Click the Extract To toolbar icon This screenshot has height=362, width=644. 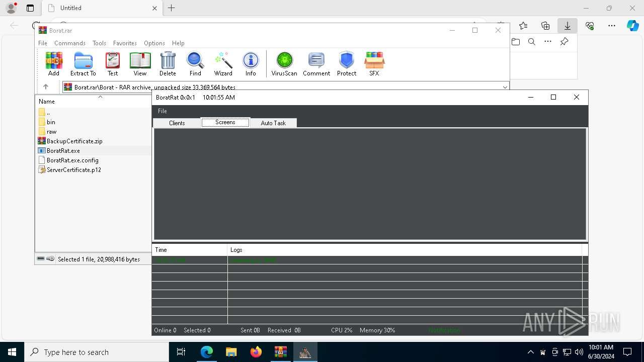click(83, 64)
